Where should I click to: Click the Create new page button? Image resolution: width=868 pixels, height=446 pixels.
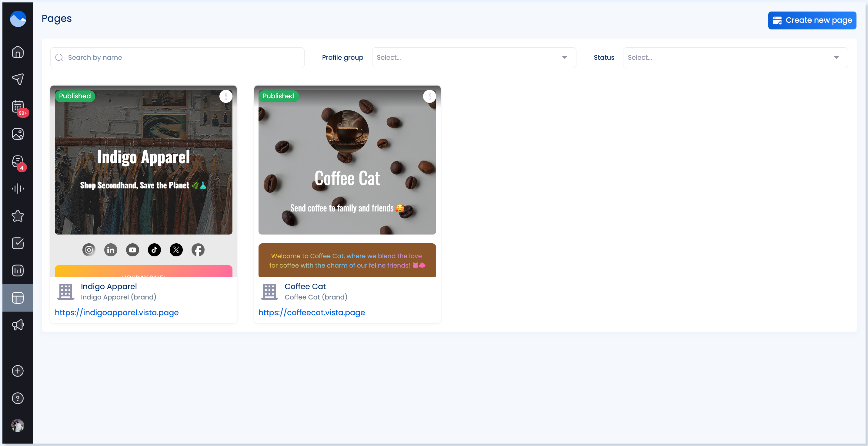tap(812, 20)
